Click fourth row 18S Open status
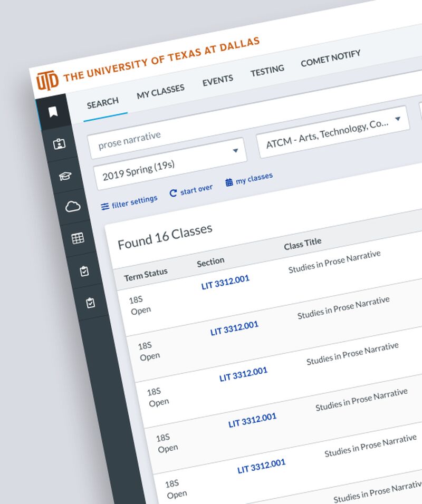Image resolution: width=422 pixels, height=504 pixels. click(167, 443)
